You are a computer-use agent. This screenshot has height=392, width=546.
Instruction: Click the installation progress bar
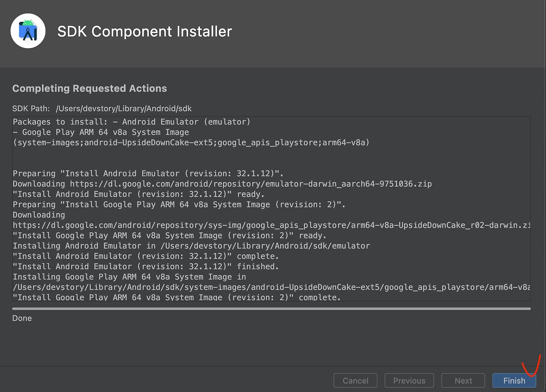click(271, 308)
